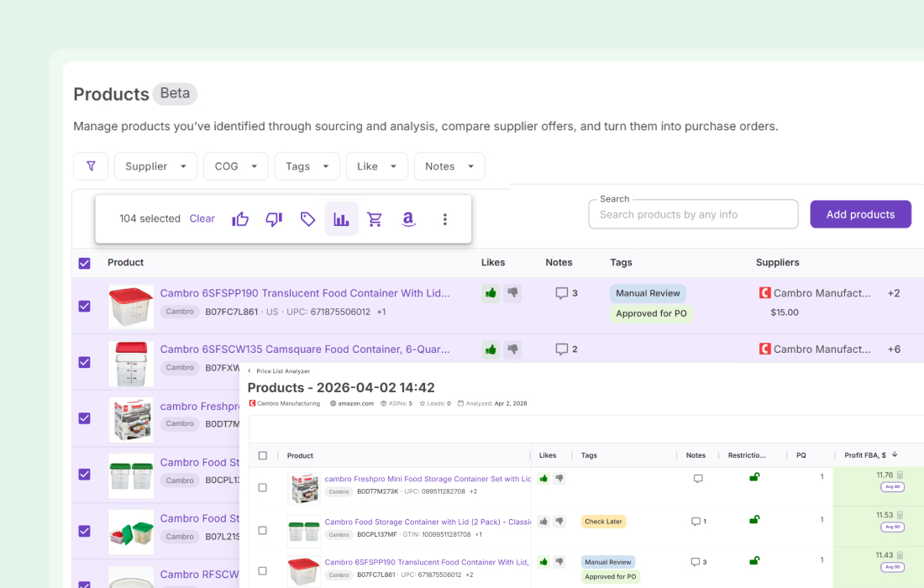Open the Supplier filter dropdown
Viewport: 924px width, 588px height.
click(155, 165)
